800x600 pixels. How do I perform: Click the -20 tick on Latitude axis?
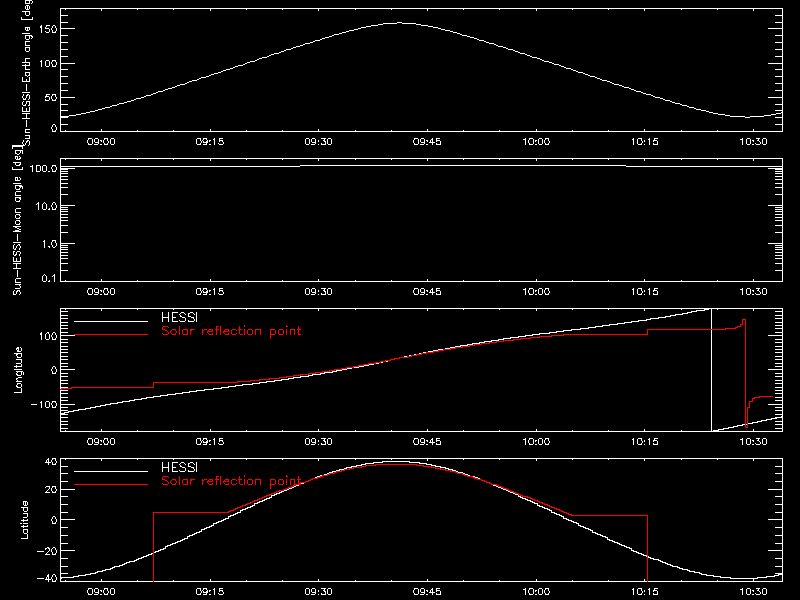(47, 551)
